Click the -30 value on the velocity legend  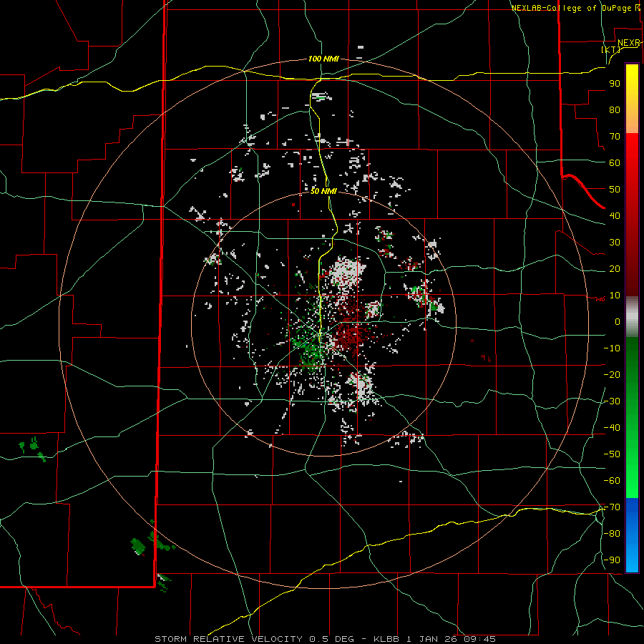point(612,401)
